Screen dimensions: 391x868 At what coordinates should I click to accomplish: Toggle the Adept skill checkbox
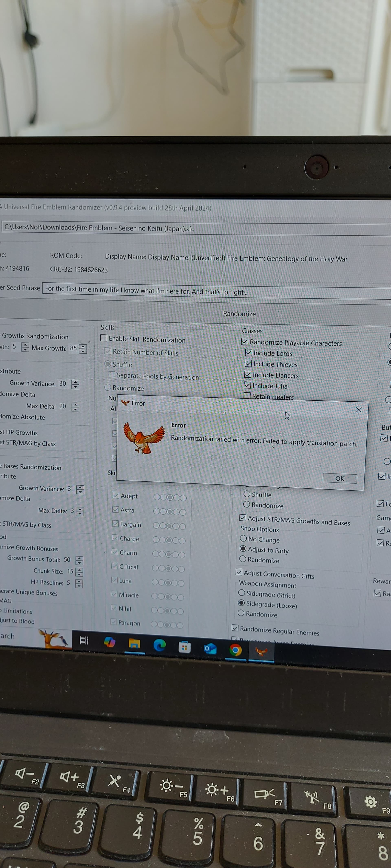pos(116,495)
